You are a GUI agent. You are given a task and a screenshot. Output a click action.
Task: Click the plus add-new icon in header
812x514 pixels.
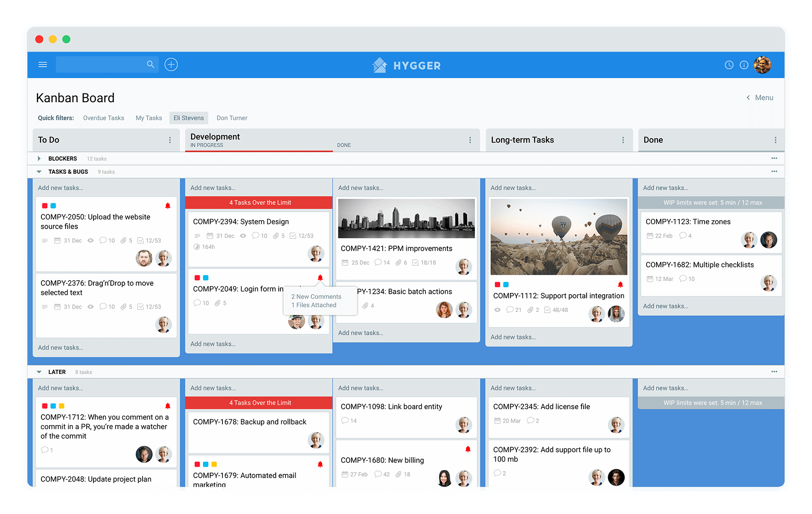(x=171, y=65)
